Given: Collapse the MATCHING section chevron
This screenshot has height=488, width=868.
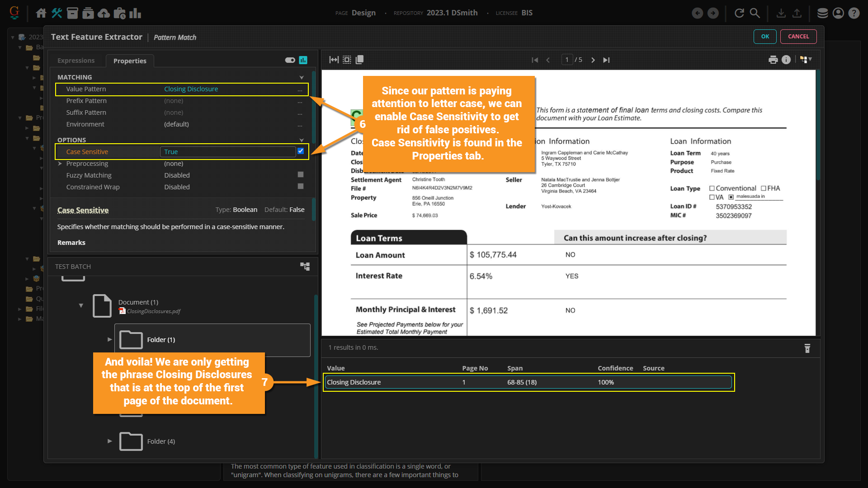Looking at the screenshot, I should coord(302,77).
